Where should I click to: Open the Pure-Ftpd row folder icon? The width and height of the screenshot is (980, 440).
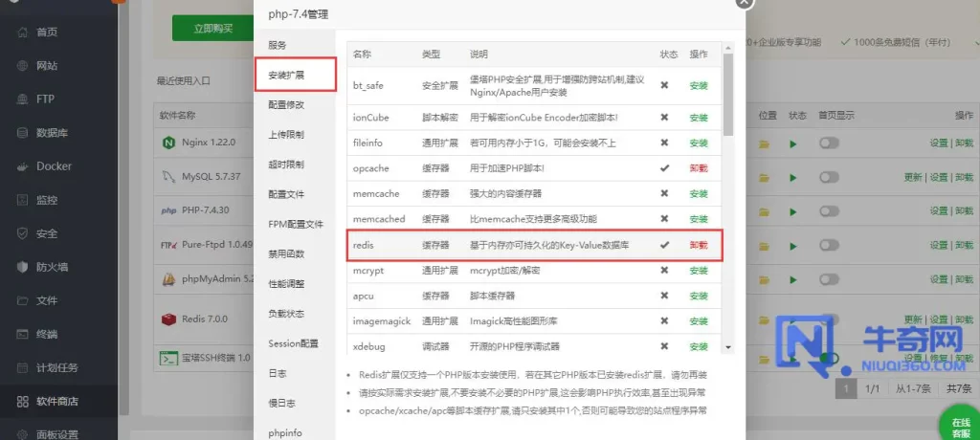tap(764, 246)
